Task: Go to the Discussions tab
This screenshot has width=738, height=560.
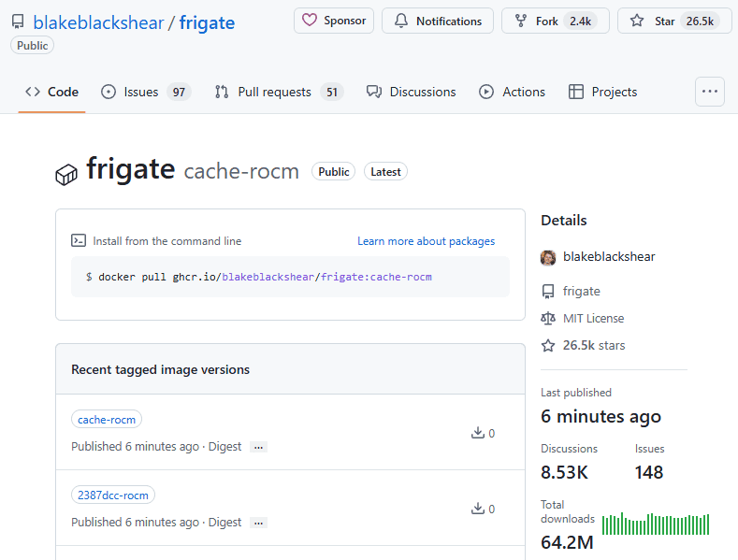Action: [x=412, y=92]
